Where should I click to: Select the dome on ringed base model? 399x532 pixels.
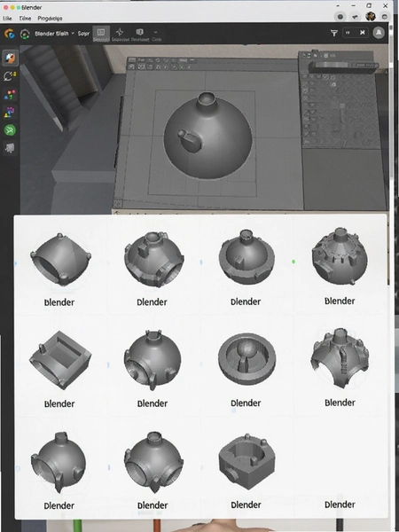(246, 257)
